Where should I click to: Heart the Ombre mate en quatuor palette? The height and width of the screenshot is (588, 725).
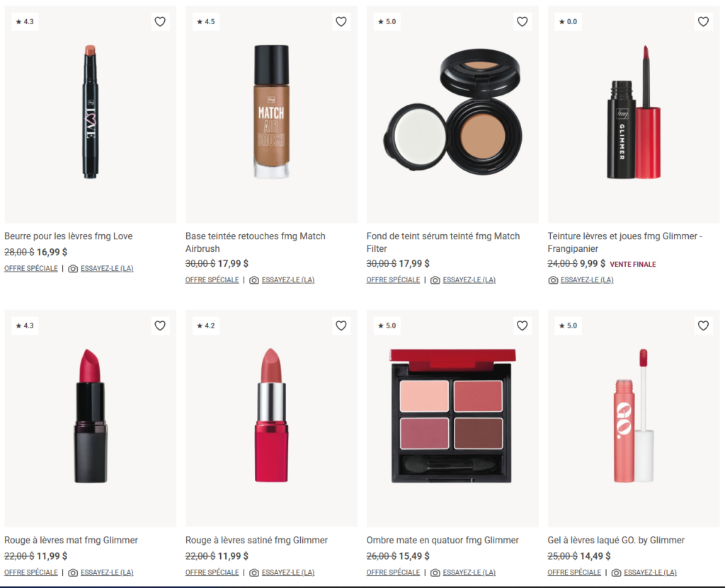coord(523,326)
